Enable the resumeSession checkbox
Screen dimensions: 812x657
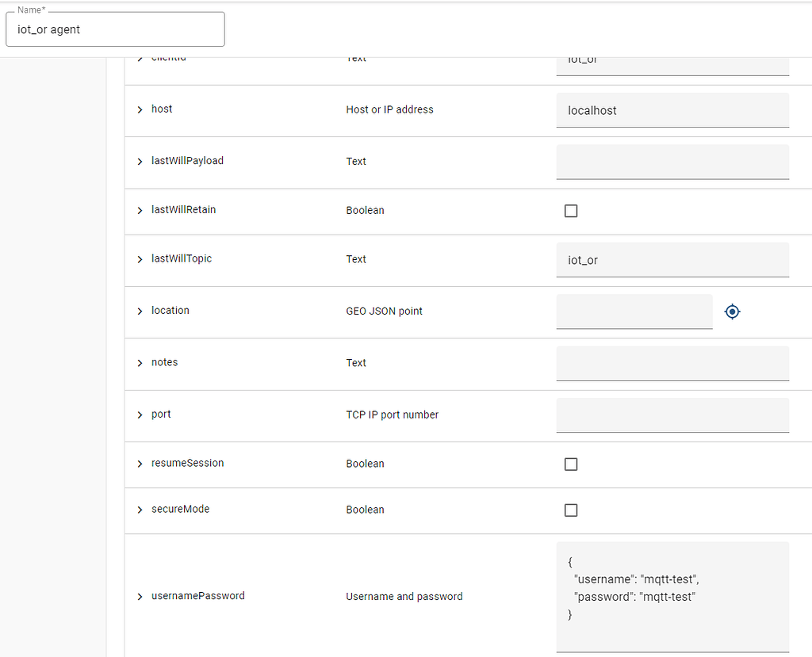pyautogui.click(x=571, y=464)
